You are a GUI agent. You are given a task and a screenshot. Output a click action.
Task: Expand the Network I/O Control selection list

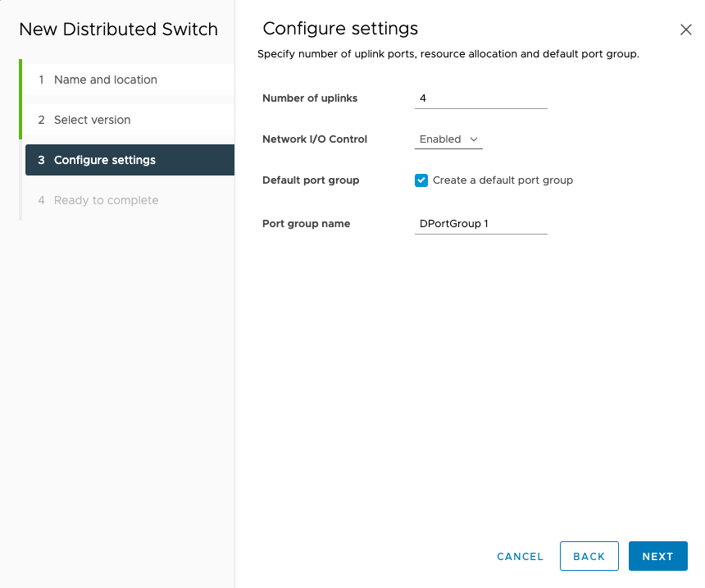pyautogui.click(x=448, y=139)
